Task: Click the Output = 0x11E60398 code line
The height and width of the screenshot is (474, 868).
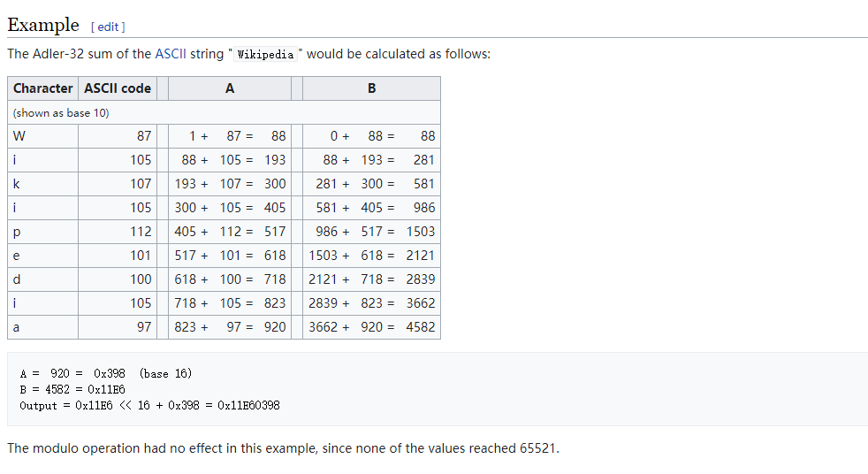Action: [149, 405]
